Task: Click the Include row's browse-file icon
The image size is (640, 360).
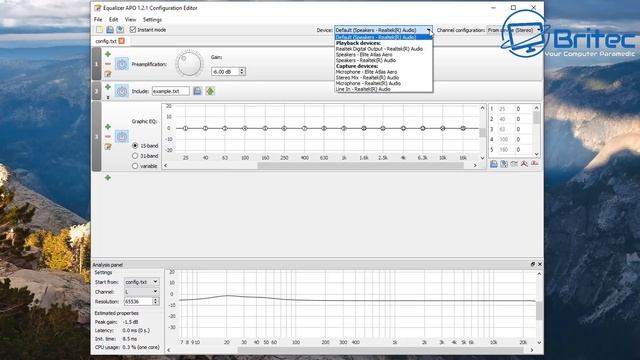Action: pyautogui.click(x=197, y=91)
